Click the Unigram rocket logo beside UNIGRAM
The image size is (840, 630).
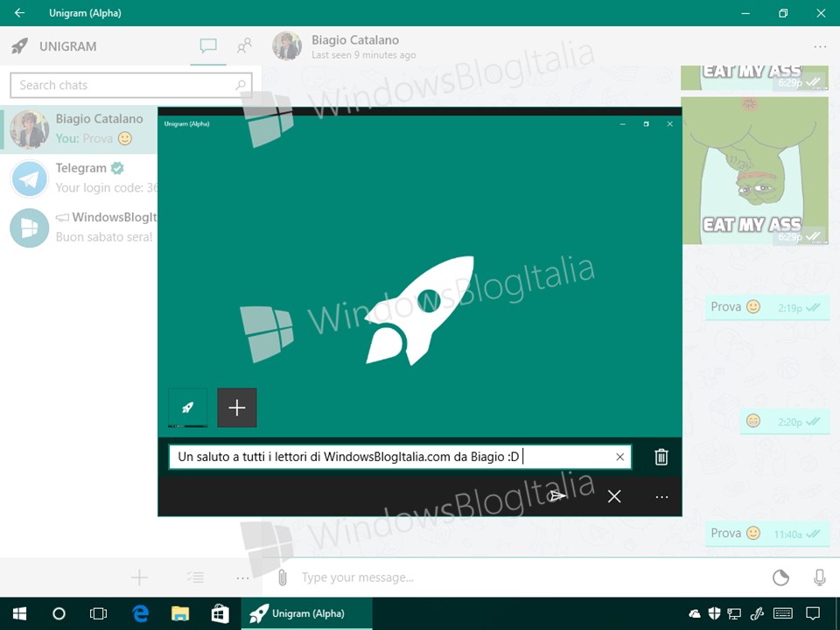[20, 46]
